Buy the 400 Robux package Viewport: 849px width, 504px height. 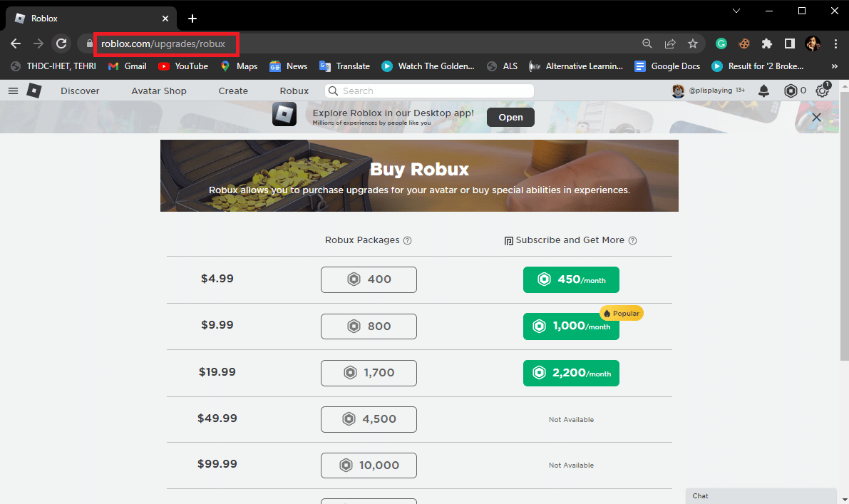pyautogui.click(x=369, y=279)
